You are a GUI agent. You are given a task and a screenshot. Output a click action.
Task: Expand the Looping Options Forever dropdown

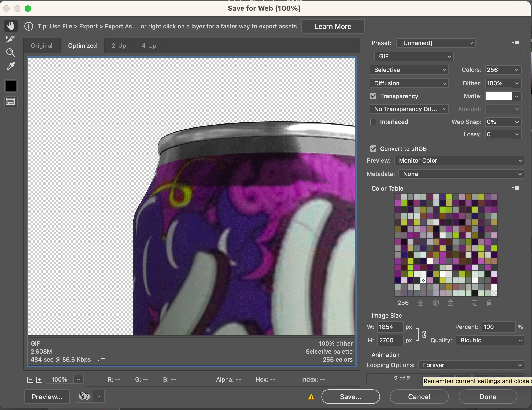(471, 365)
